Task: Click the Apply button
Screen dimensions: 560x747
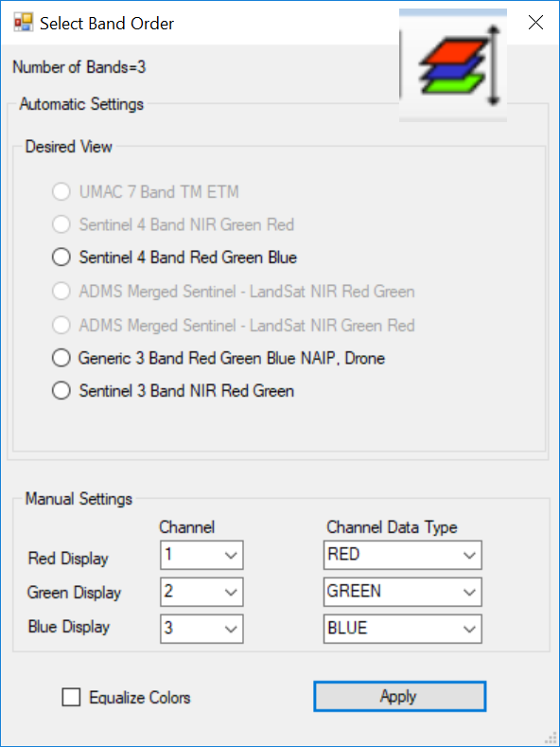Action: [x=399, y=697]
